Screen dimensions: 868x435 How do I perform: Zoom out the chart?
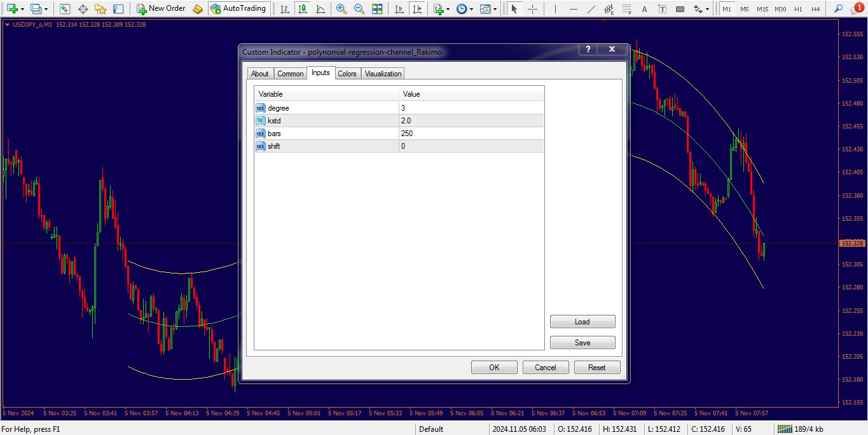coord(359,9)
